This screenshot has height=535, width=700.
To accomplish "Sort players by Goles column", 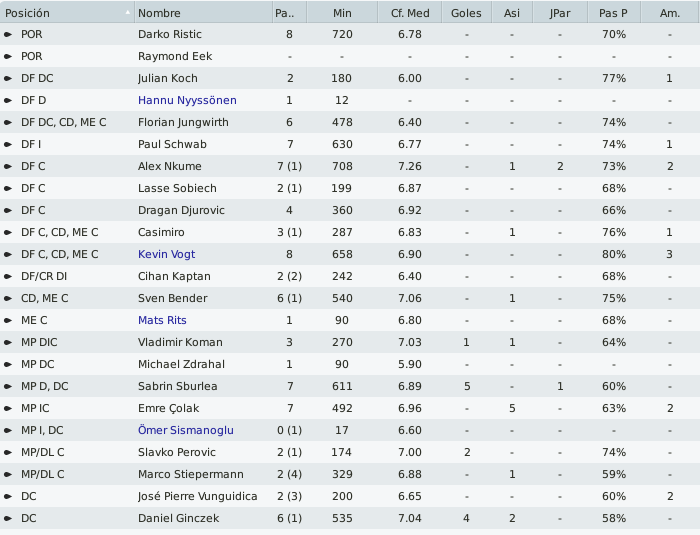I will tap(467, 13).
